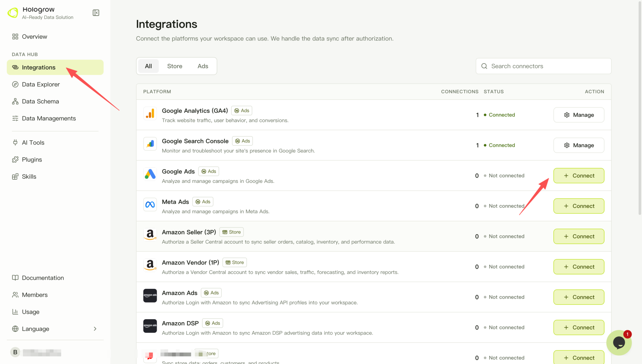Click the Members people icon
This screenshot has height=364, width=642.
point(15,295)
